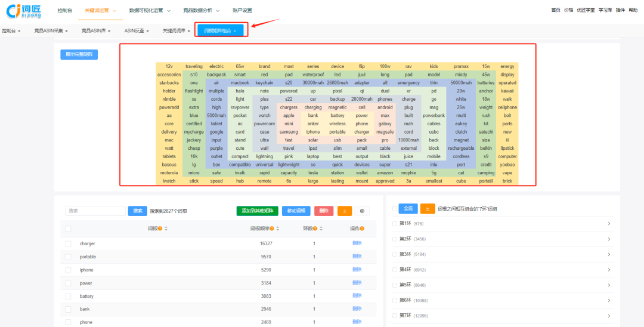
Task: Expand the 第7环 row chevron
Action: click(609, 316)
